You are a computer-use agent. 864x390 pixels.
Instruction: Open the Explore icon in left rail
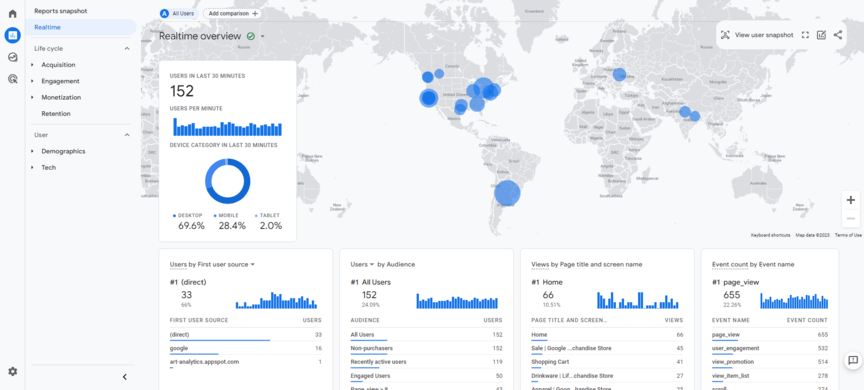[12, 57]
